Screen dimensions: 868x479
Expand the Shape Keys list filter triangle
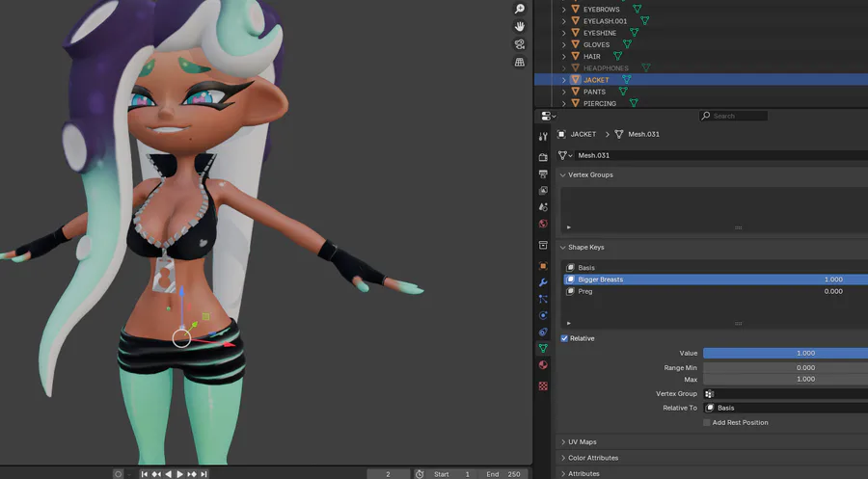568,323
